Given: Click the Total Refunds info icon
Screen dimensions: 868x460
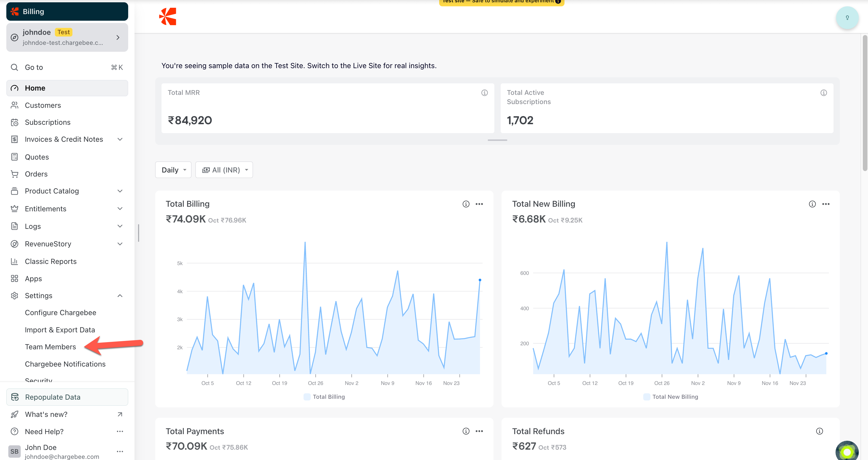Looking at the screenshot, I should click(819, 431).
